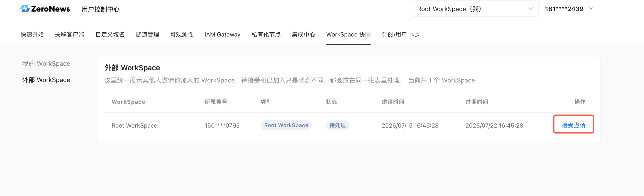Select 外部 WorkSpace in the sidebar

pos(46,80)
